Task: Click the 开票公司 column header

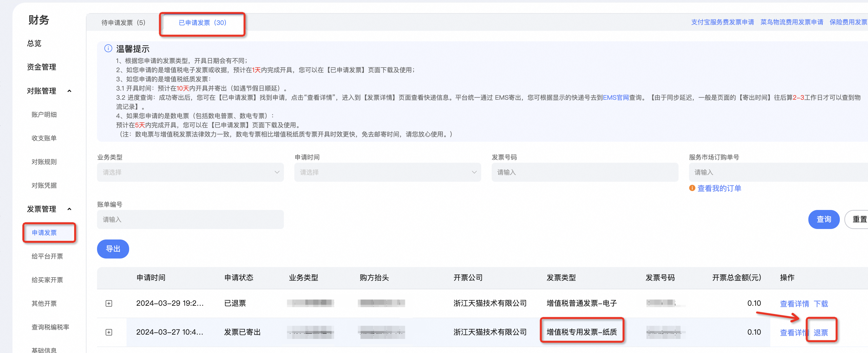Action: pyautogui.click(x=468, y=278)
